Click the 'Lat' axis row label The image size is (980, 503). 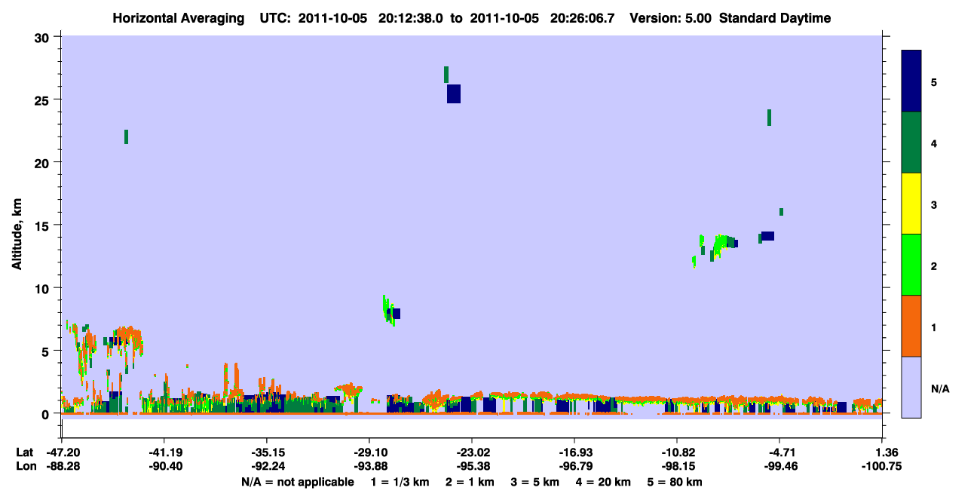[x=24, y=453]
